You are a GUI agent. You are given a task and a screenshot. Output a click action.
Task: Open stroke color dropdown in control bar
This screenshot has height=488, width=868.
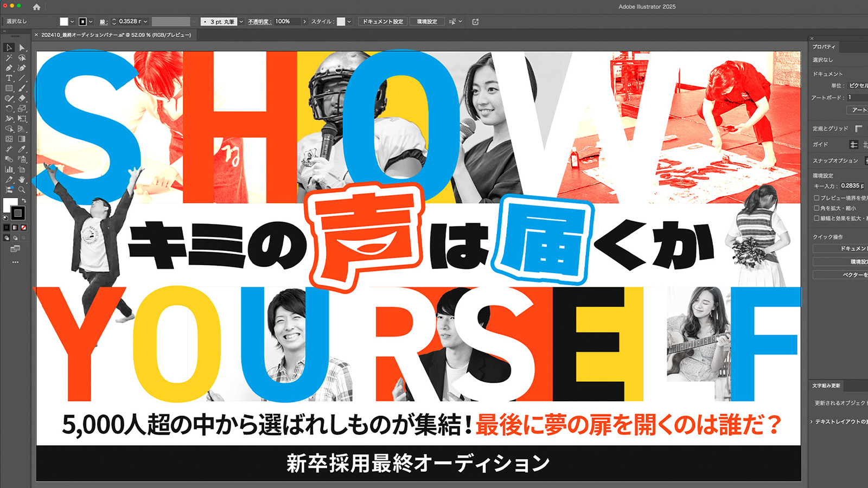[x=91, y=22]
